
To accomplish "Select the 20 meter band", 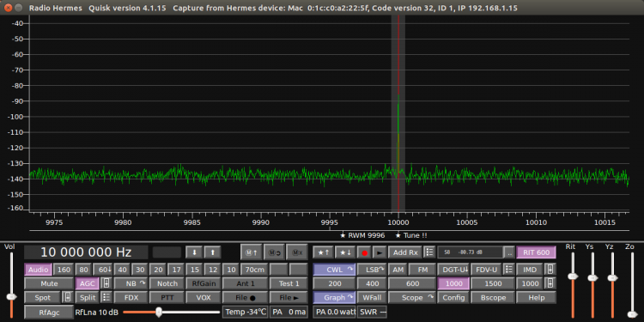I will 158,270.
